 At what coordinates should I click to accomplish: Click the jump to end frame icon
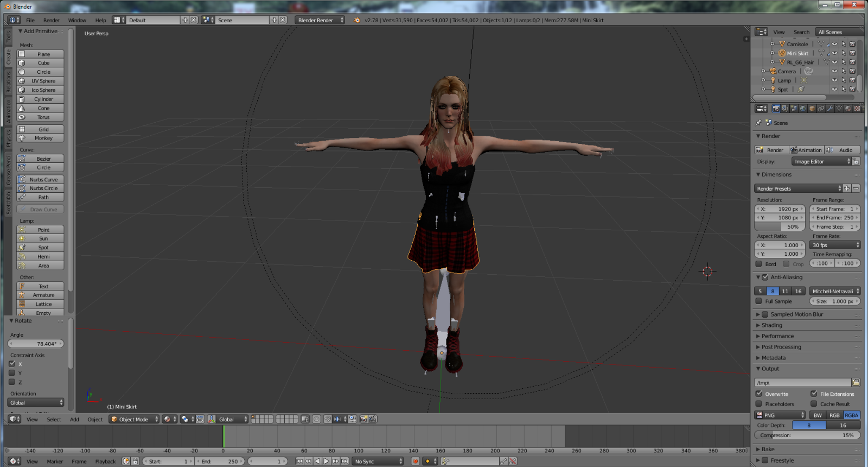[x=344, y=461]
